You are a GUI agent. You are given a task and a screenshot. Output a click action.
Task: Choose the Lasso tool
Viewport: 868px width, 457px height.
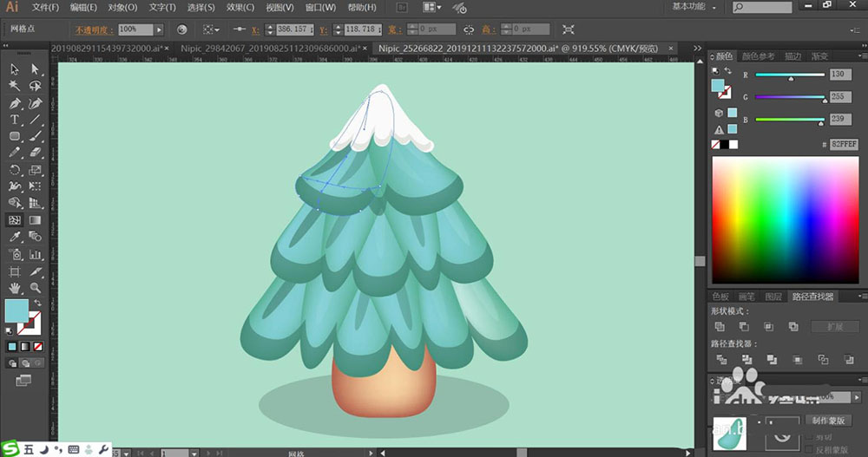(x=35, y=86)
